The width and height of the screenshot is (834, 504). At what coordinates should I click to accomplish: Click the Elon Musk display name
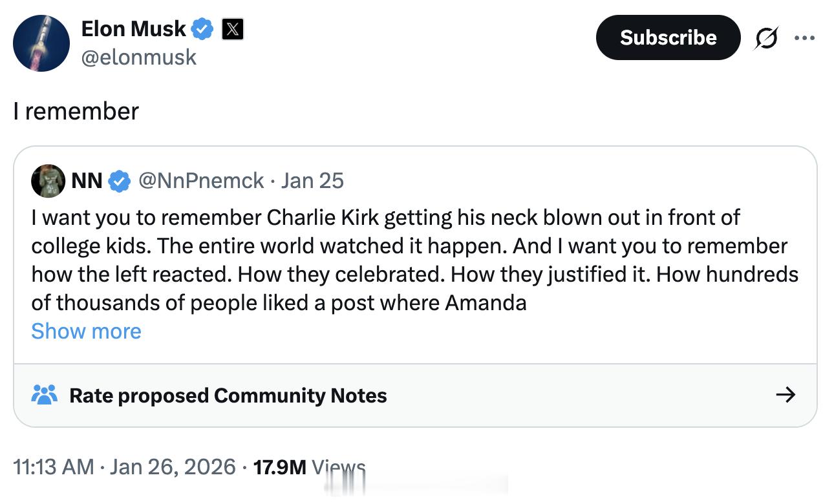coord(133,28)
